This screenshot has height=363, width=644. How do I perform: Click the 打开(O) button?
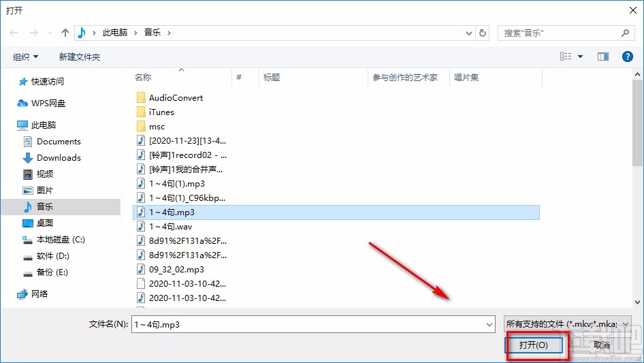tap(533, 345)
